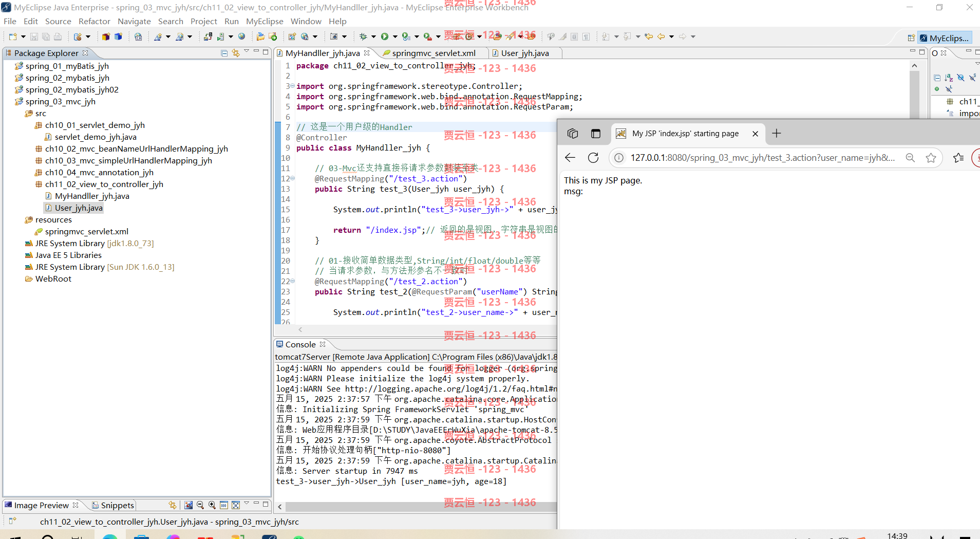Screen dimensions: 980x539
Task: Collapse the test_2 method fold at line 22
Action: 292,281
